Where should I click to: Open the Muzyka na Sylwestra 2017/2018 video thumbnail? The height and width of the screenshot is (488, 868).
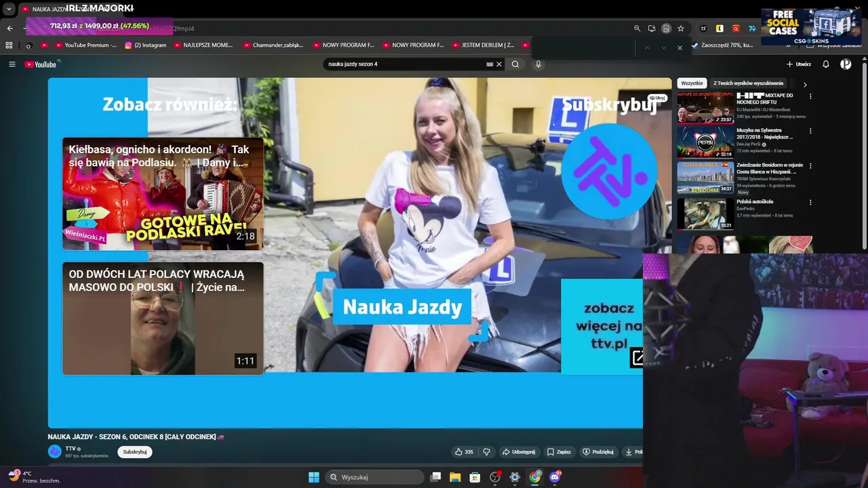click(x=705, y=142)
